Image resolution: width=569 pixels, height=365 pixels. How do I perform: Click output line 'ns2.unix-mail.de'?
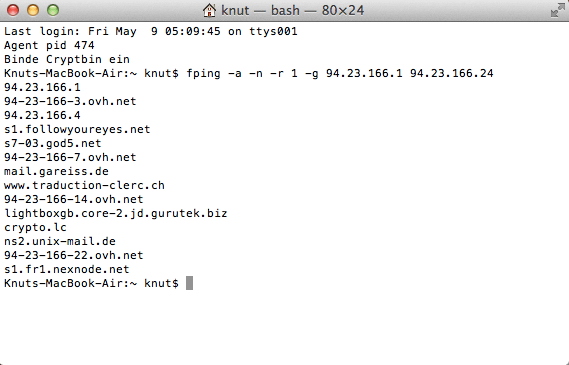coord(60,241)
